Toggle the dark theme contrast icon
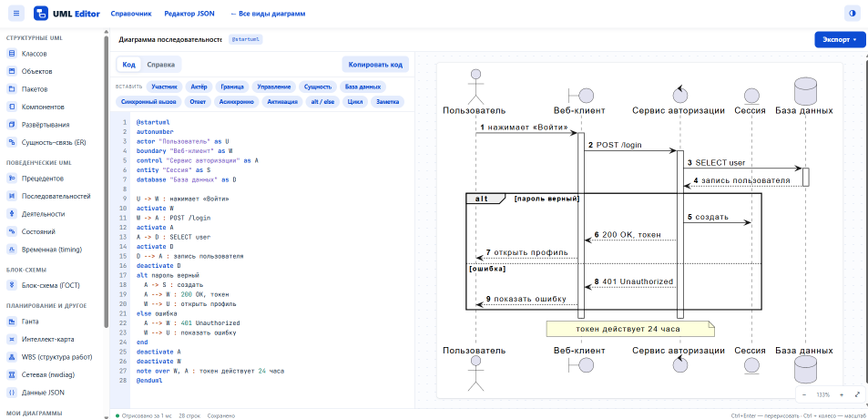This screenshot has height=419, width=868. point(852,14)
